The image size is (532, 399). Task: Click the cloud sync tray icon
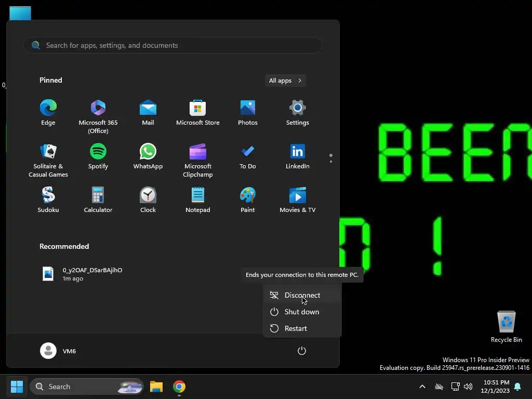(x=439, y=387)
